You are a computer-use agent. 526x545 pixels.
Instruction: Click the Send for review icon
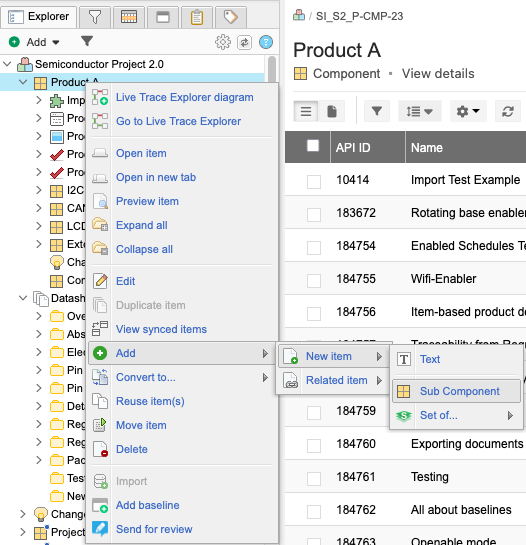pyautogui.click(x=100, y=529)
